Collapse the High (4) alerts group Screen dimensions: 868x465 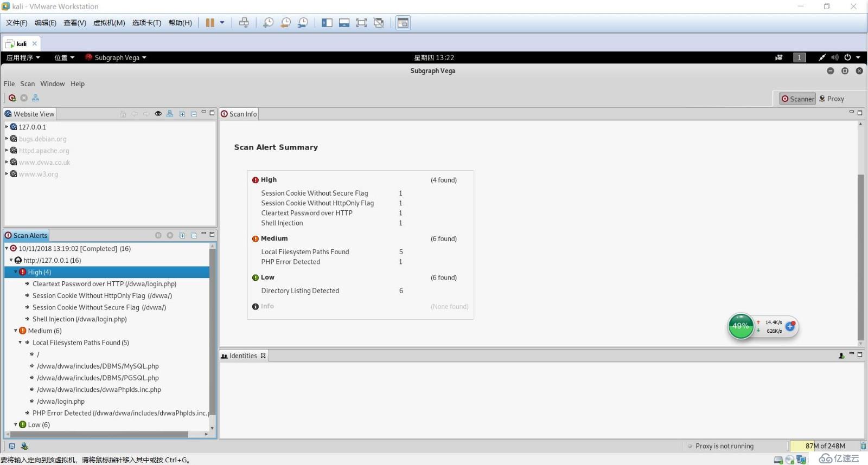[x=16, y=272]
